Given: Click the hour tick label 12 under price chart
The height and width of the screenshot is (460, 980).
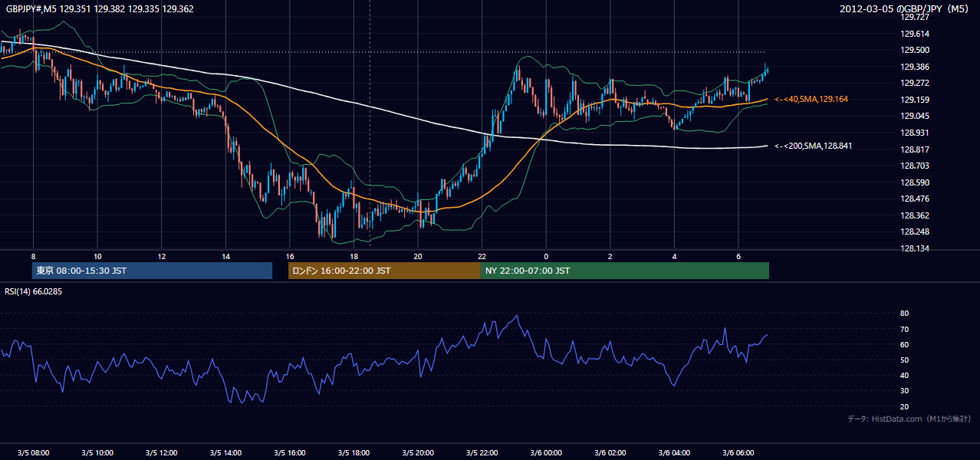Looking at the screenshot, I should tap(161, 256).
